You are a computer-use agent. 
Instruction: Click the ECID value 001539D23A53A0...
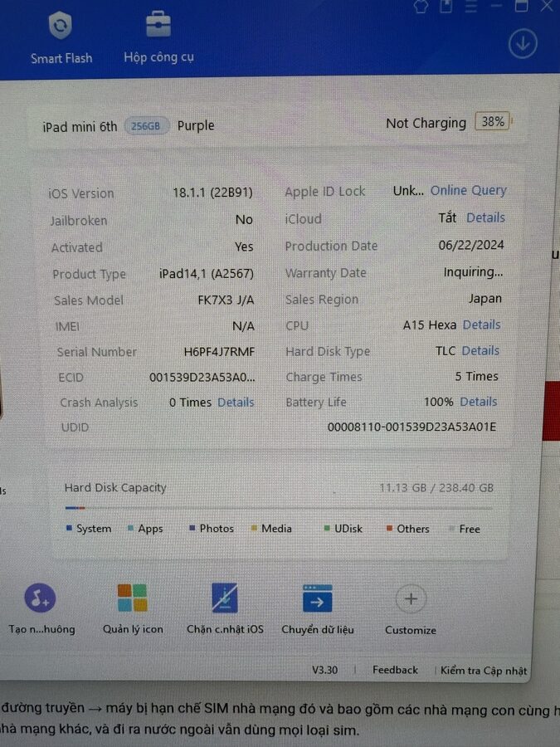(202, 378)
